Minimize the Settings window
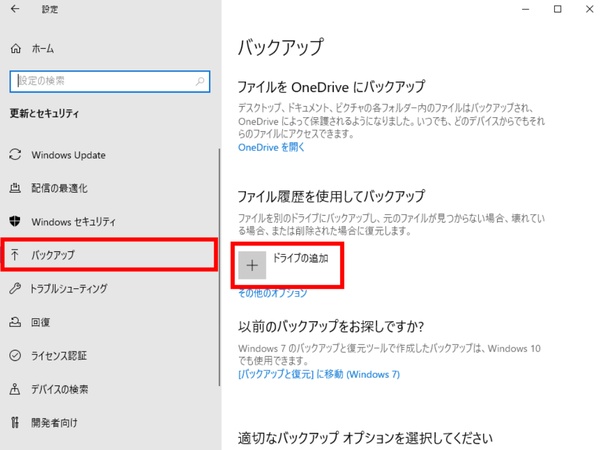Screen dimensions: 603x450 tap(526, 9)
